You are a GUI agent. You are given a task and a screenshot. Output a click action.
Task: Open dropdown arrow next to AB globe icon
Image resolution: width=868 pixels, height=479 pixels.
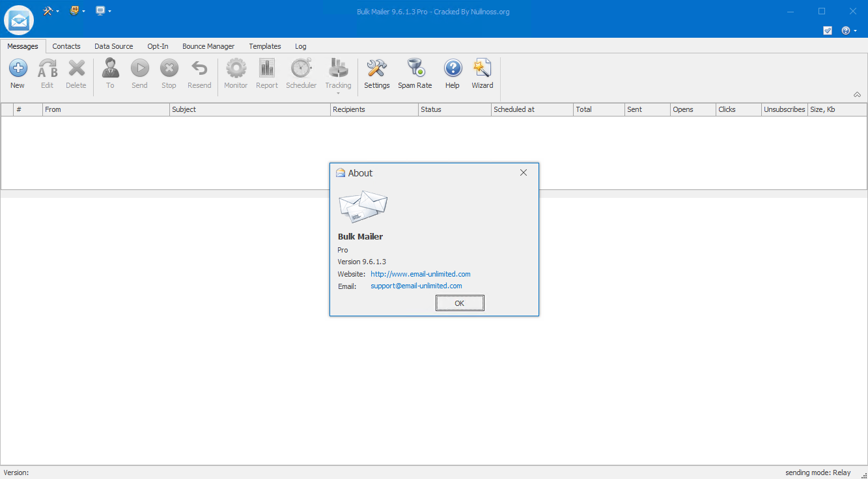pos(84,11)
